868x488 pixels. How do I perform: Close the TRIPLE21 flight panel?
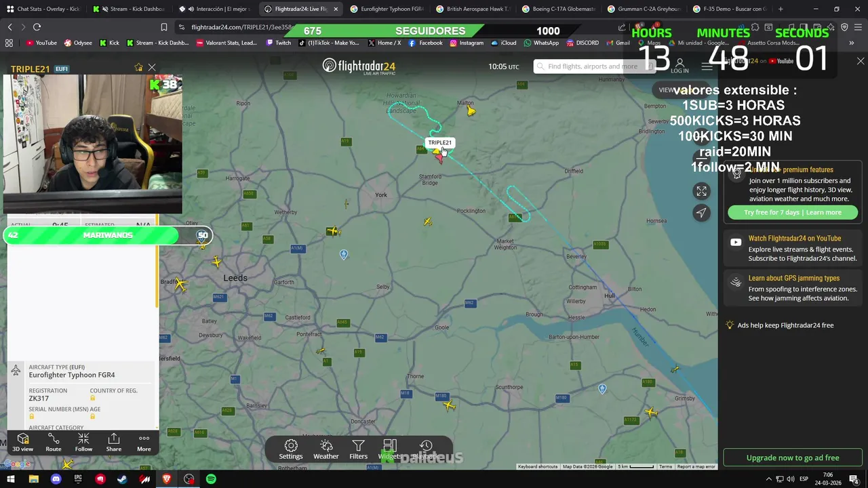(152, 68)
